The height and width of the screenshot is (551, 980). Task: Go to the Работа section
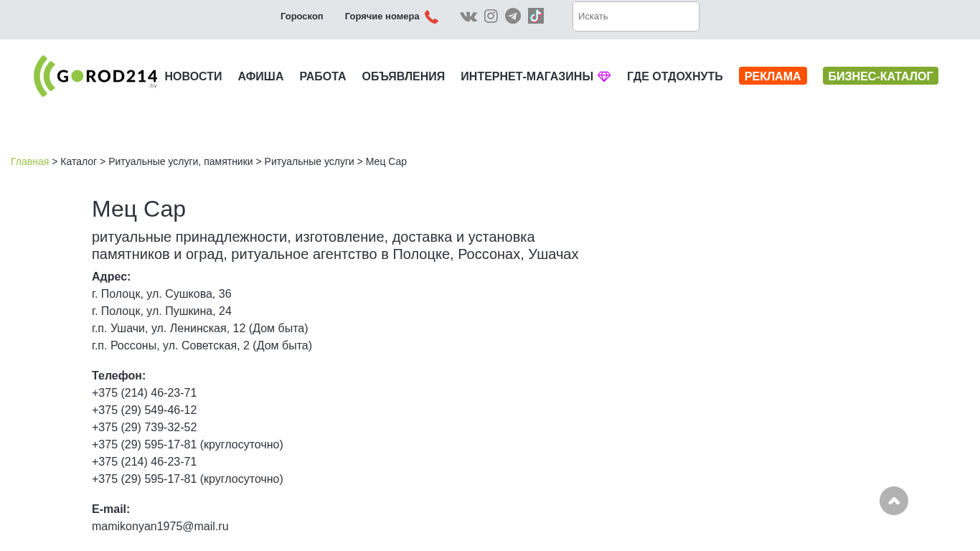[x=323, y=77]
